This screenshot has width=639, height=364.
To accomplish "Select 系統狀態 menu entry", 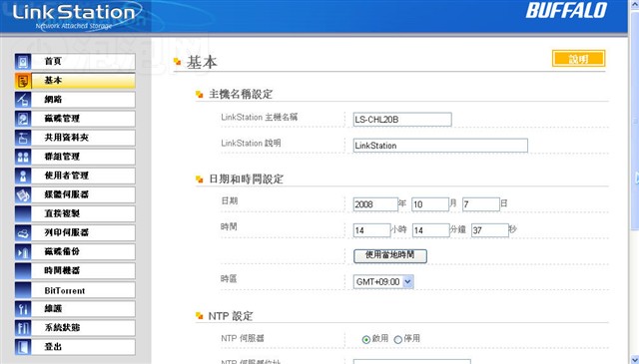I will coord(83,328).
